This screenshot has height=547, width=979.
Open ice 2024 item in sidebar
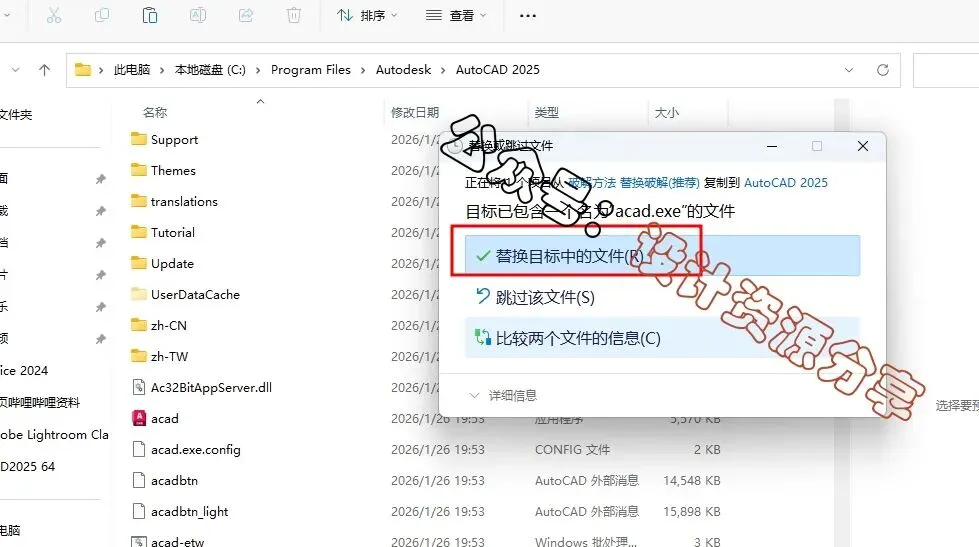tap(24, 370)
